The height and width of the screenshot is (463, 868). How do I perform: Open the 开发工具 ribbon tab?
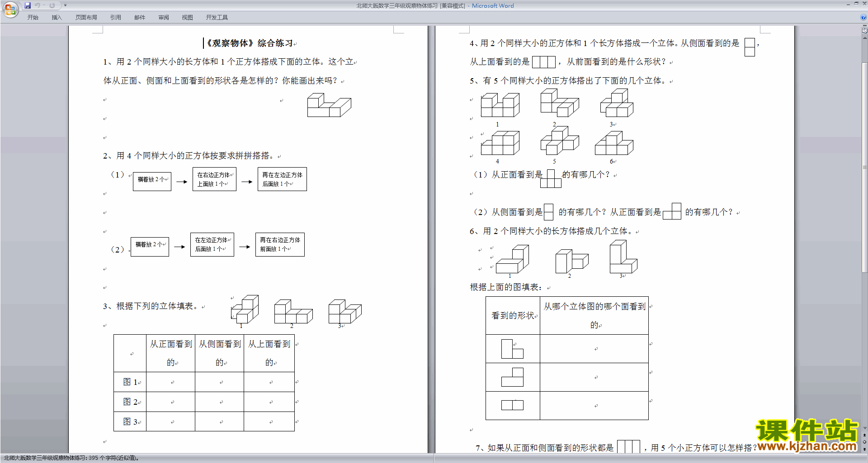[x=217, y=18]
